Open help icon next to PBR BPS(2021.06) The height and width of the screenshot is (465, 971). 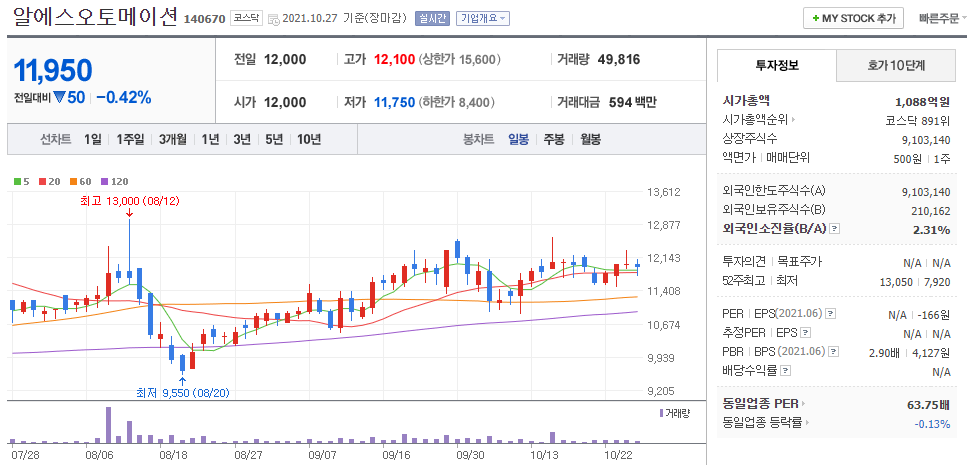tap(834, 352)
